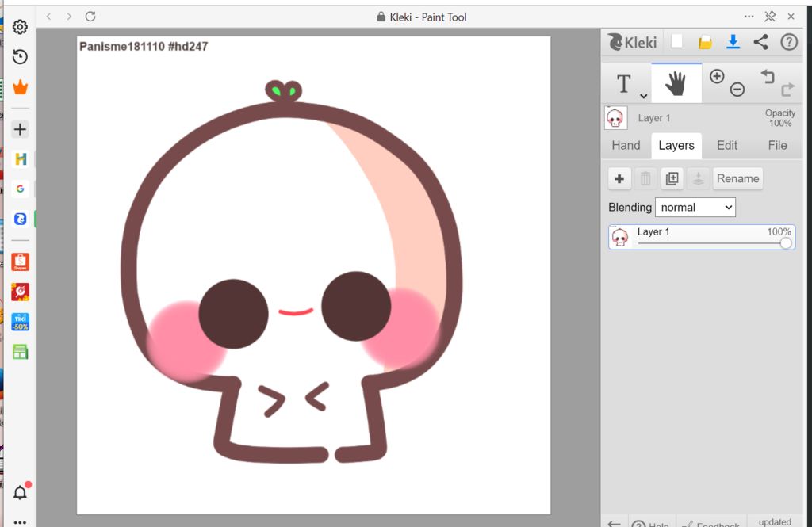Go back using the back arrow

point(48,17)
